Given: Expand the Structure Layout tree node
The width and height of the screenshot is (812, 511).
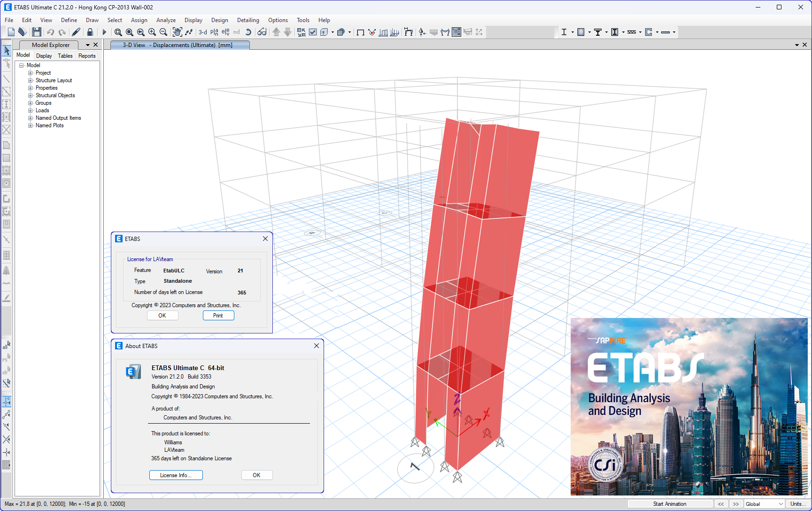Looking at the screenshot, I should (31, 80).
